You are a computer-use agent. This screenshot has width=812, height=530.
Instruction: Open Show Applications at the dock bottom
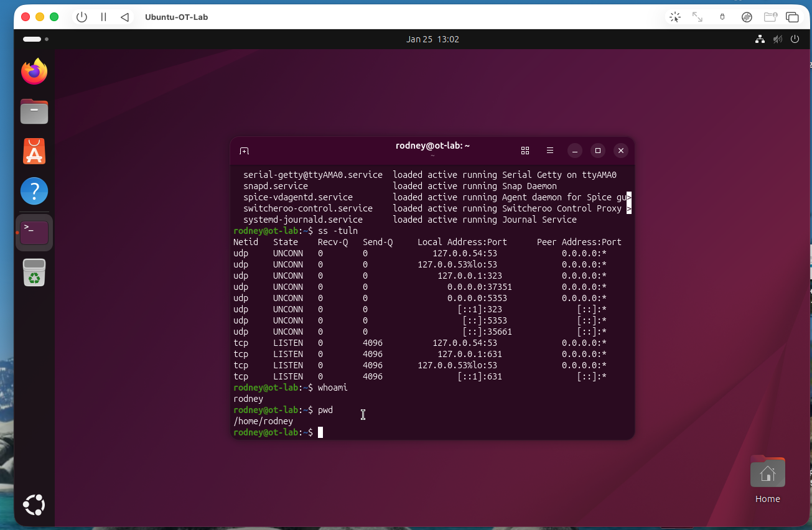point(34,505)
